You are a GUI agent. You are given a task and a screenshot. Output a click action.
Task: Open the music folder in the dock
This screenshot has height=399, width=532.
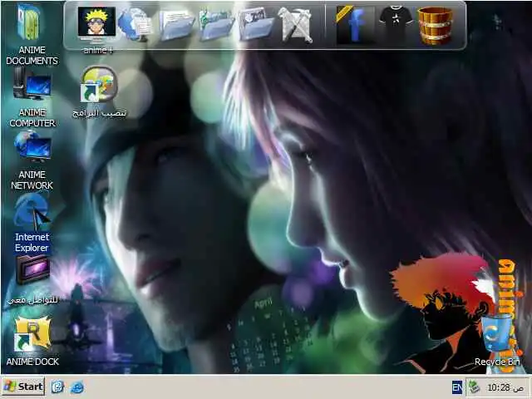pos(216,25)
